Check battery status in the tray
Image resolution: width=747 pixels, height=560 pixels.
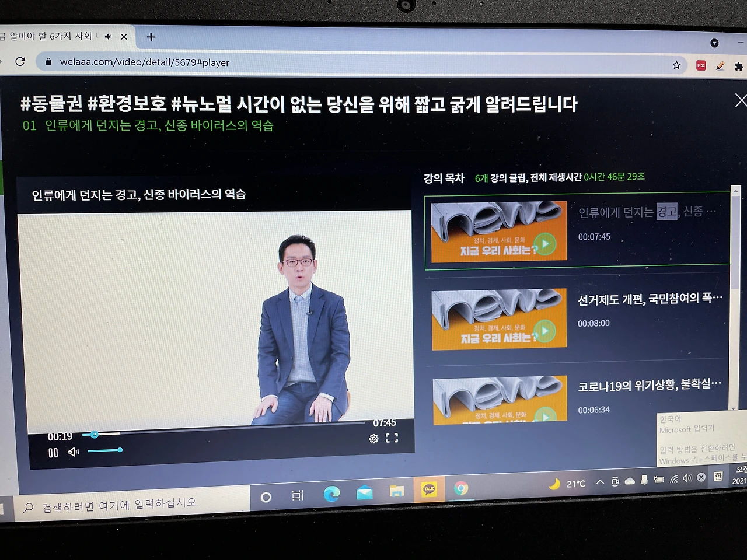pos(659,480)
